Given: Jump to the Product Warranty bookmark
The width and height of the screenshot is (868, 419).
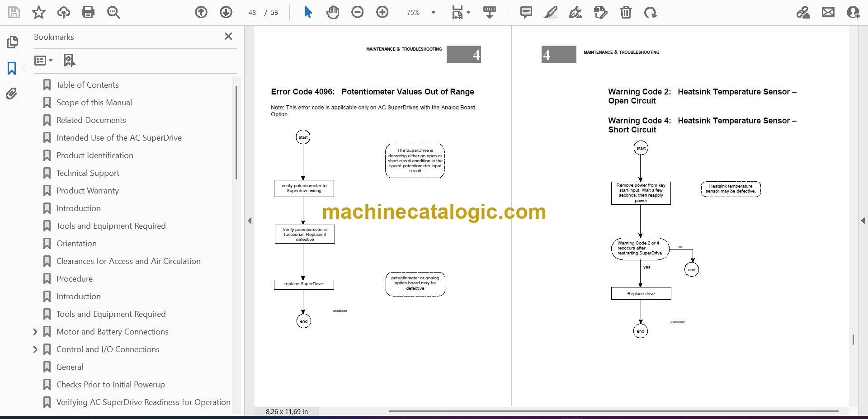Looking at the screenshot, I should click(x=87, y=191).
